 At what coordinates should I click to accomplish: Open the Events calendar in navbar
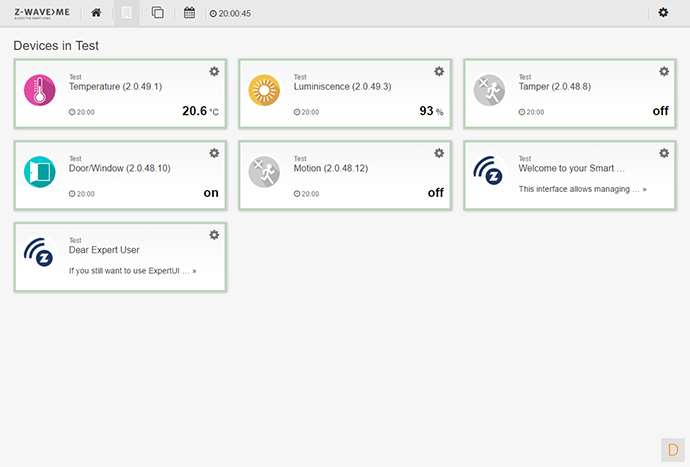point(190,13)
